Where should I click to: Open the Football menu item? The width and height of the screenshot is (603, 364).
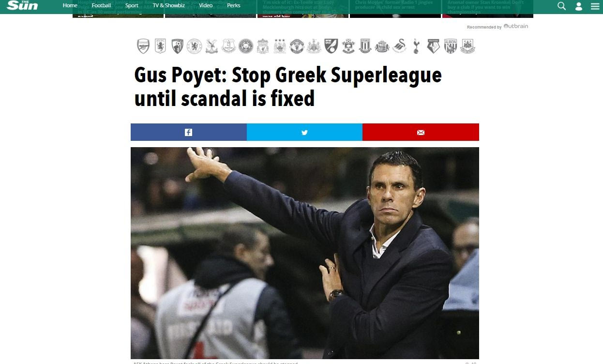(101, 5)
